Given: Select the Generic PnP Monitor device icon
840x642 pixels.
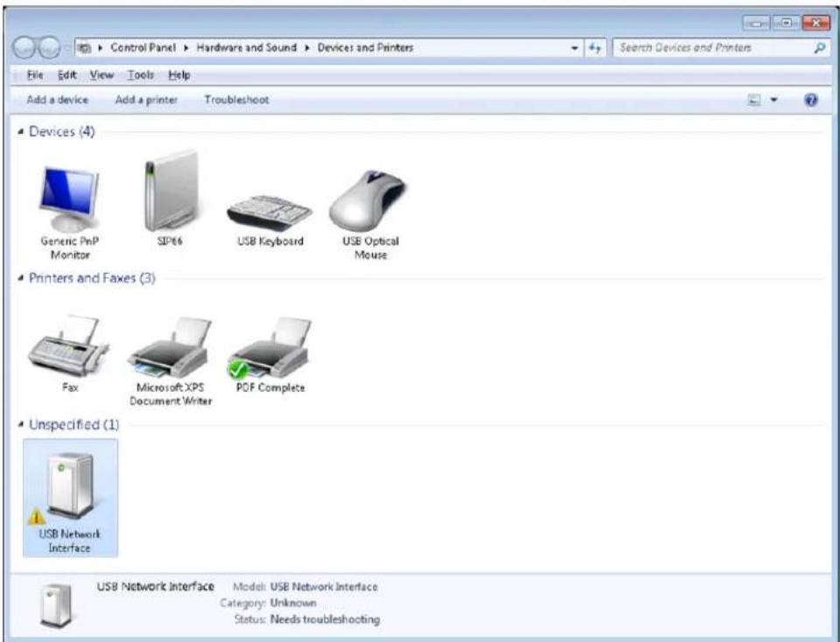Looking at the screenshot, I should pos(70,199).
